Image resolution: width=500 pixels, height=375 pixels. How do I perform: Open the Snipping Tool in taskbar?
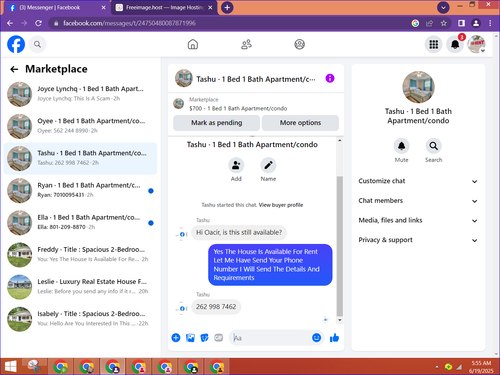34,367
